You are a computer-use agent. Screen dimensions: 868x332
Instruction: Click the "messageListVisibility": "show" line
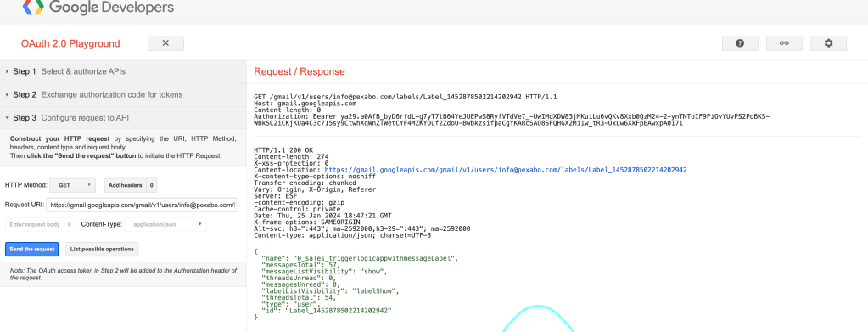[x=324, y=272]
